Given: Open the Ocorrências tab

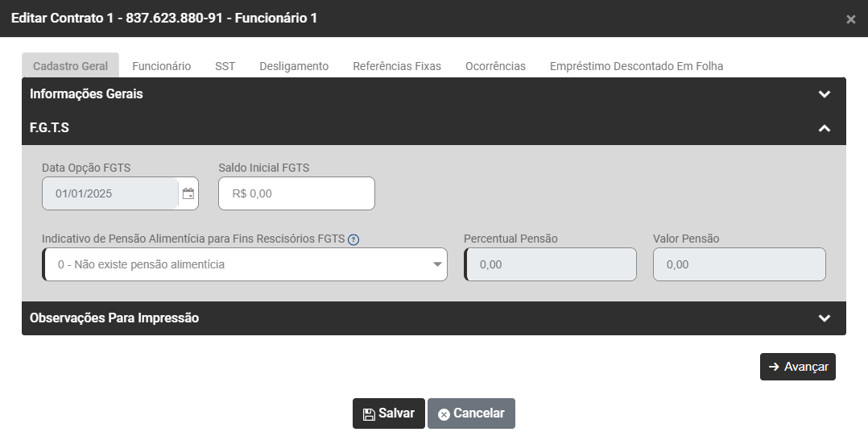Looking at the screenshot, I should click(x=495, y=66).
